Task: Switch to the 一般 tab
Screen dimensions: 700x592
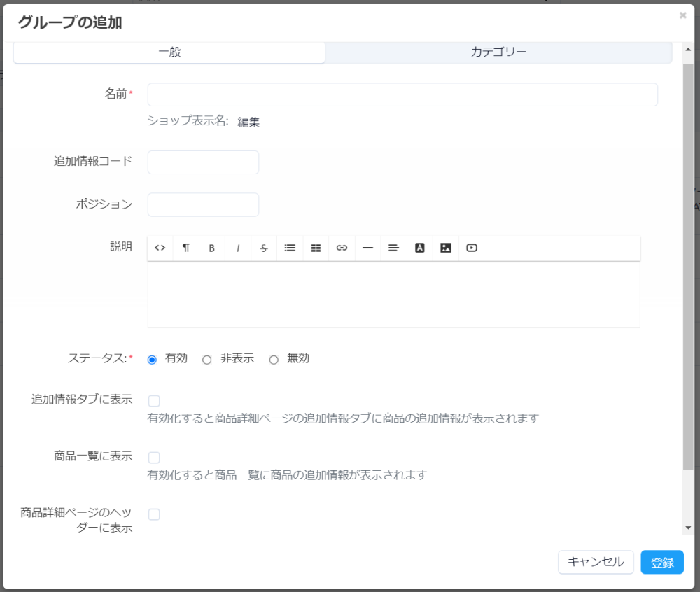Action: click(x=169, y=52)
